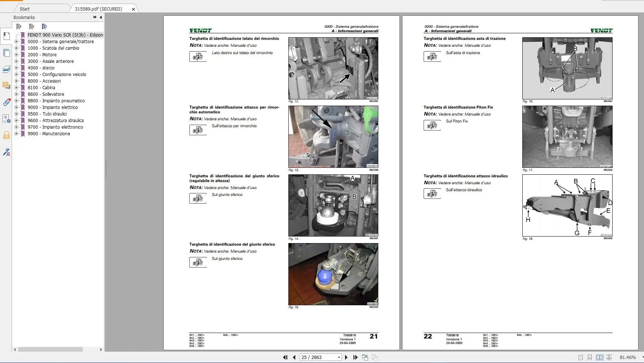Open the Signatures pen sidebar icon
This screenshot has width=644, height=363.
[6, 152]
